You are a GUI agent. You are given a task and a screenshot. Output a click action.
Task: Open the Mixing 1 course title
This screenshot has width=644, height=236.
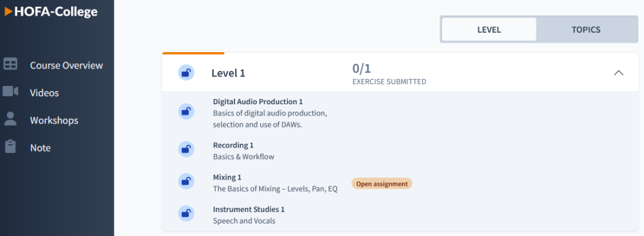(227, 178)
